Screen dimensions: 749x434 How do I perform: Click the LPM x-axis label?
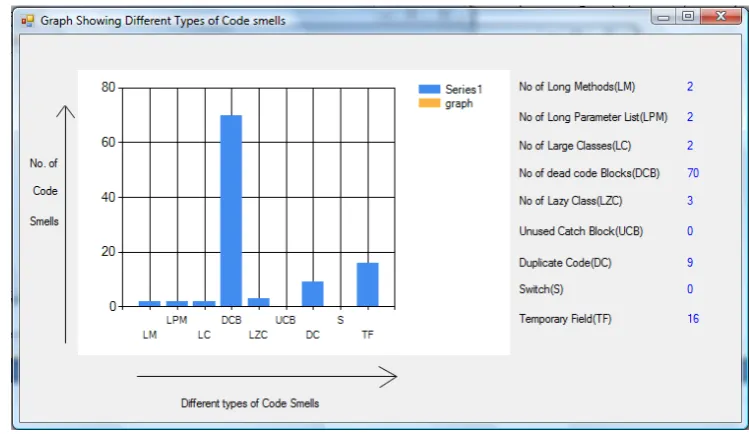(177, 320)
